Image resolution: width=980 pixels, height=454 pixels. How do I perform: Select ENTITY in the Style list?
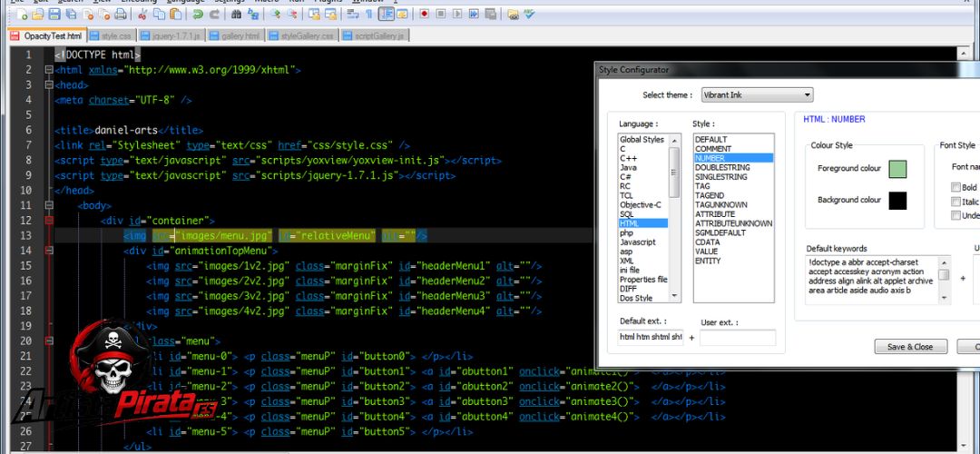(x=708, y=261)
